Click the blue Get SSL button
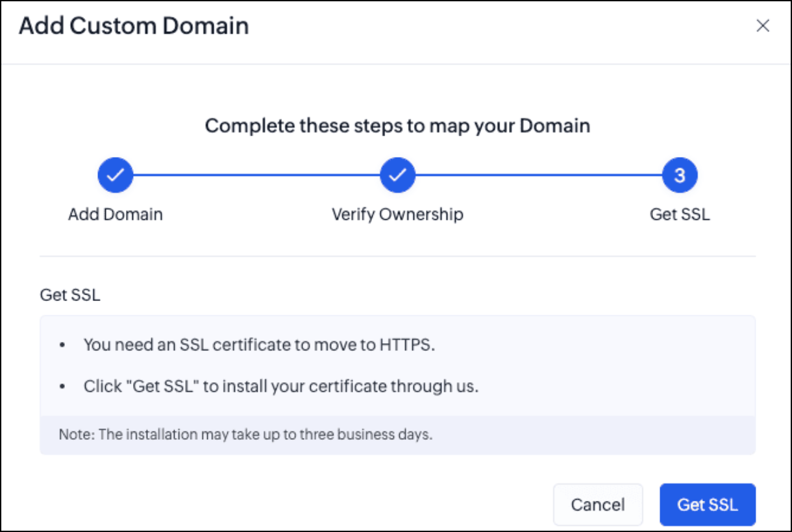Viewport: 792px width, 532px height. click(x=708, y=504)
